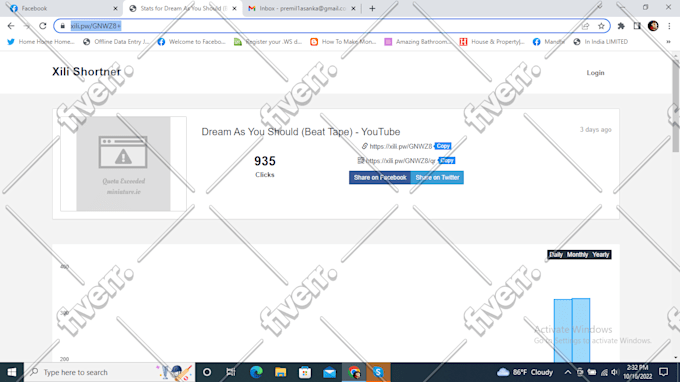Screen dimensions: 680x382
Task: Open the Home Home Home Twitter bookmark
Action: click(41, 42)
